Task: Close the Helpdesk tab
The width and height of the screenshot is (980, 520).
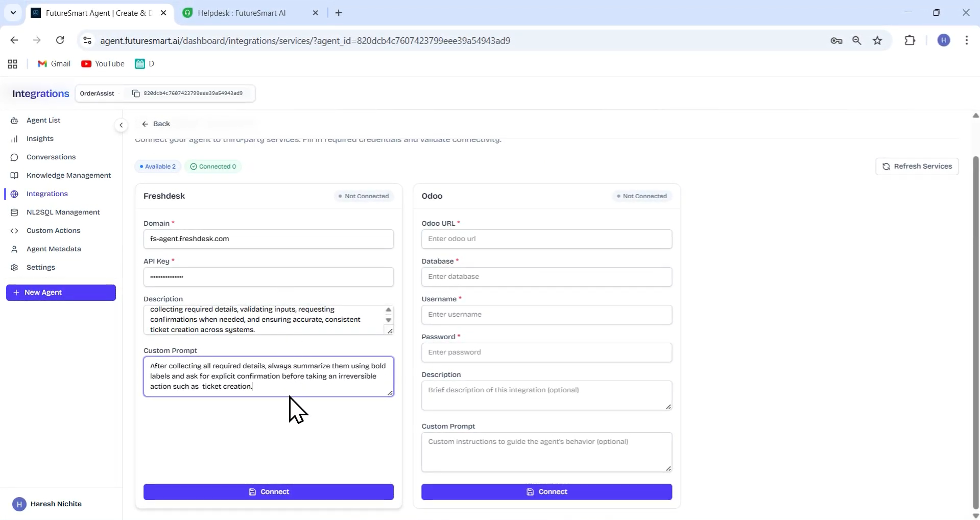Action: 316,13
